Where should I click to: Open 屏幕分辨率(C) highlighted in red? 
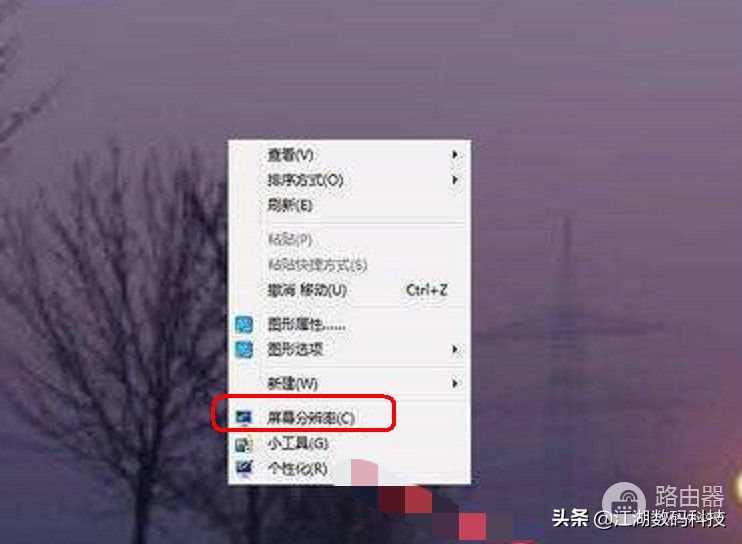(311, 418)
